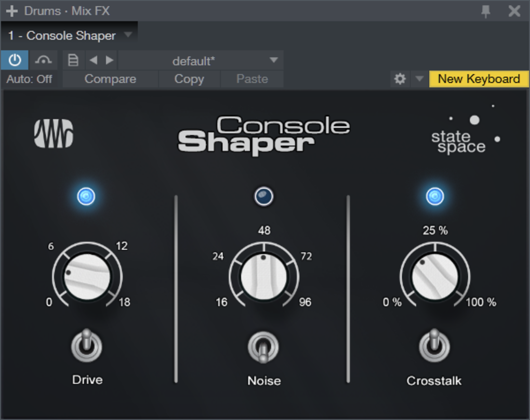Viewport: 530px width, 420px height.
Task: Click the Compare button
Action: (110, 79)
